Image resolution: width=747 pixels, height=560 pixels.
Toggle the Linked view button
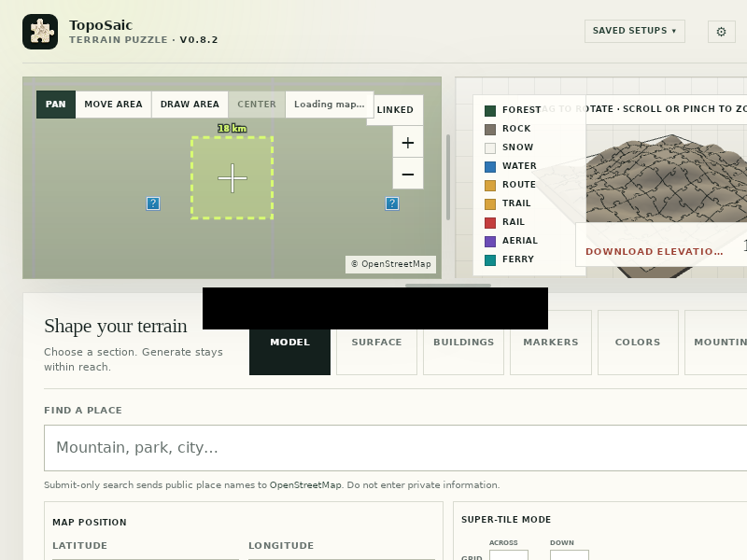coord(395,110)
